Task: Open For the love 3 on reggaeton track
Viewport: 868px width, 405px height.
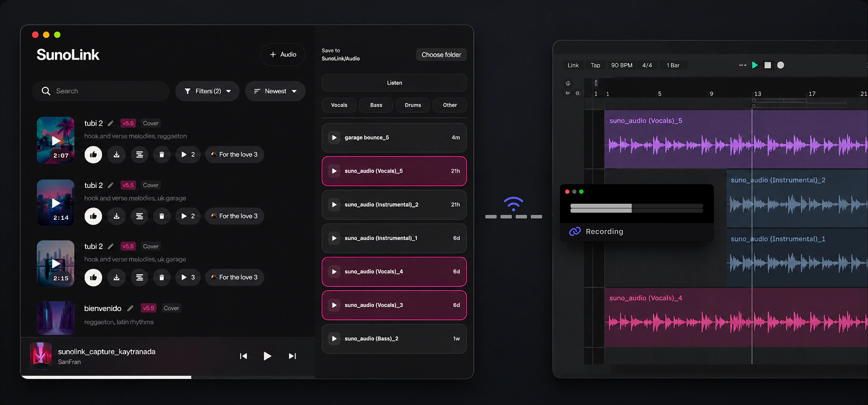Action: pos(234,155)
